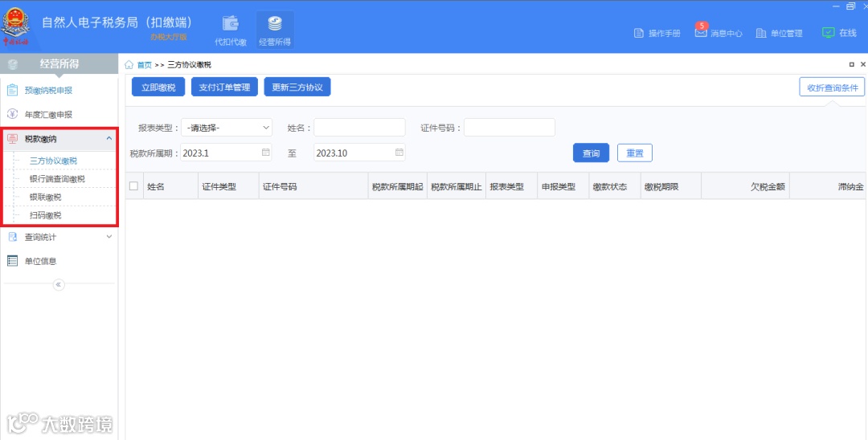
Task: Click the 姓名 column header
Action: click(170, 186)
